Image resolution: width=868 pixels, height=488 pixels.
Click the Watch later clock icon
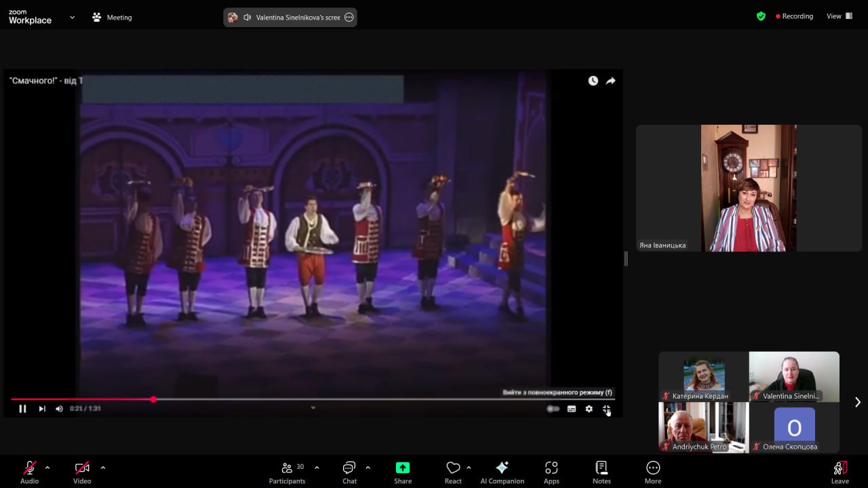[593, 81]
